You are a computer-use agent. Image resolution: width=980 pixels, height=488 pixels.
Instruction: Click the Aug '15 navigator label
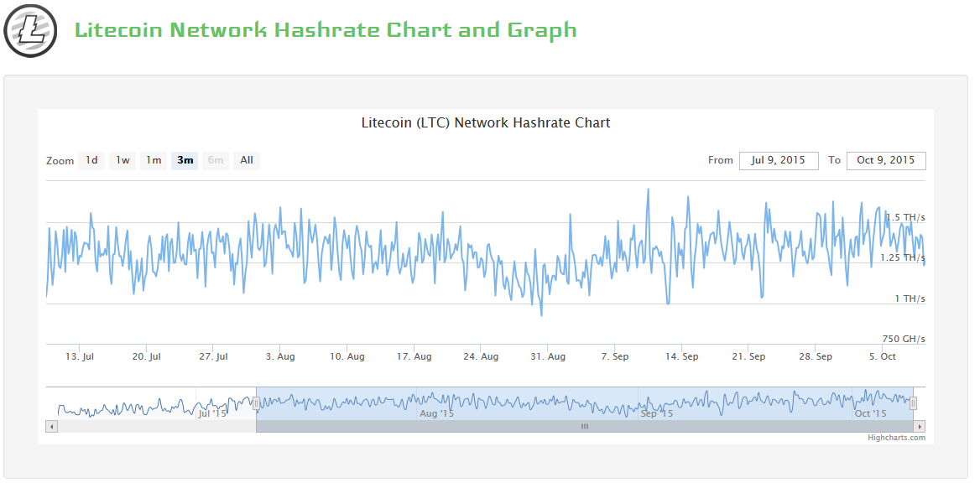pos(436,413)
